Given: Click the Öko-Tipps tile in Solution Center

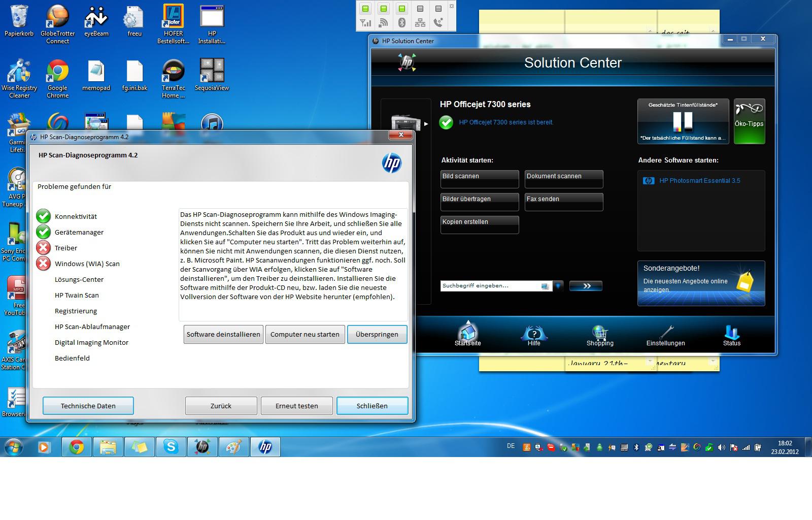Looking at the screenshot, I should point(749,121).
